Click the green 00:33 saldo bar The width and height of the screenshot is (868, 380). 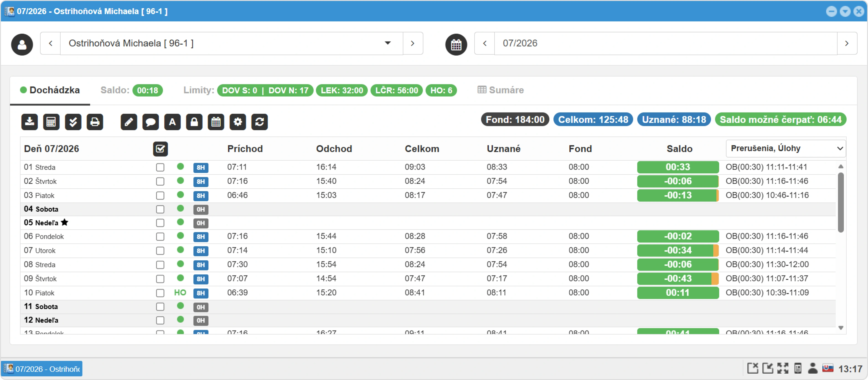point(678,167)
